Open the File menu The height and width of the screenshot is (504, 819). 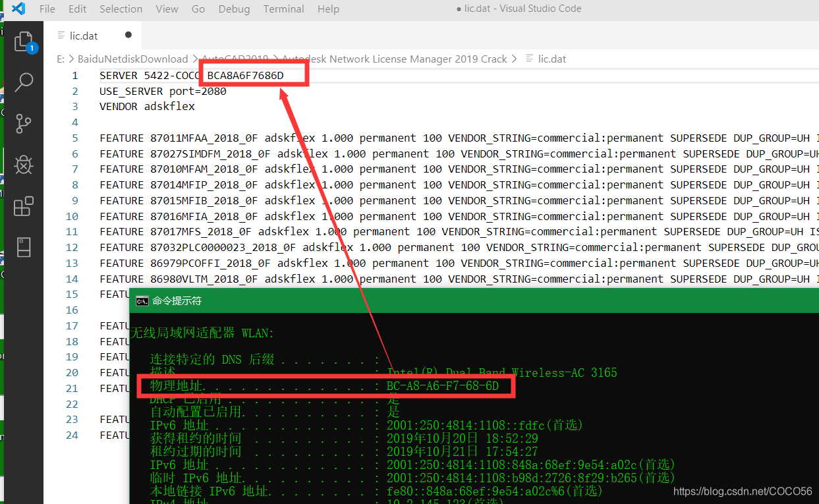[x=47, y=9]
